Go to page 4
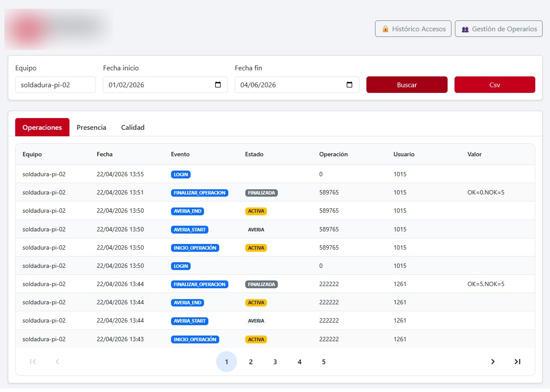 click(300, 362)
